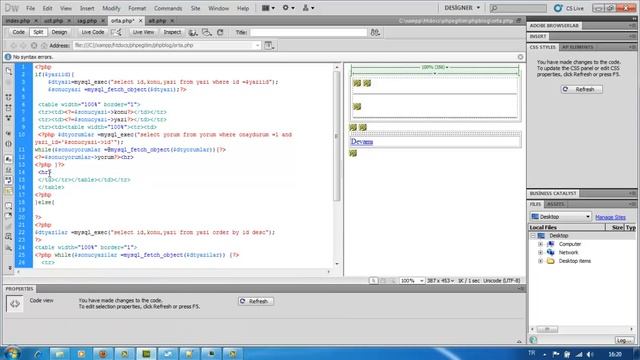Expand the Network tree node

(x=540, y=253)
